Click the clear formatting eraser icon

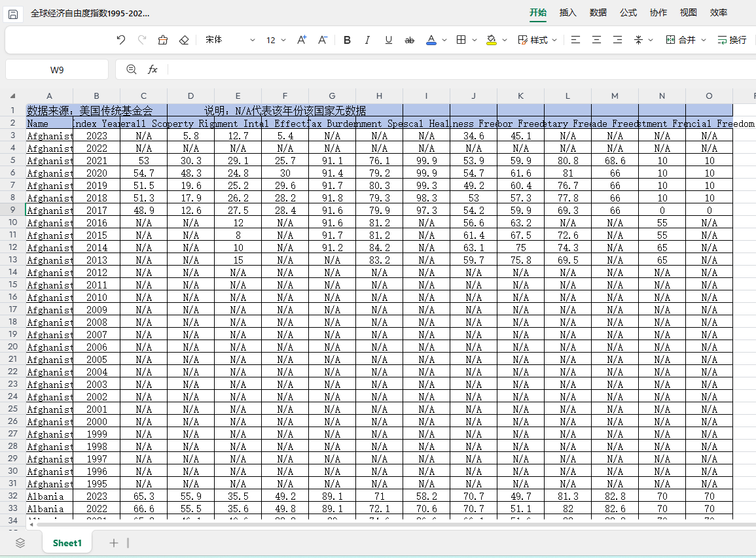click(x=184, y=40)
